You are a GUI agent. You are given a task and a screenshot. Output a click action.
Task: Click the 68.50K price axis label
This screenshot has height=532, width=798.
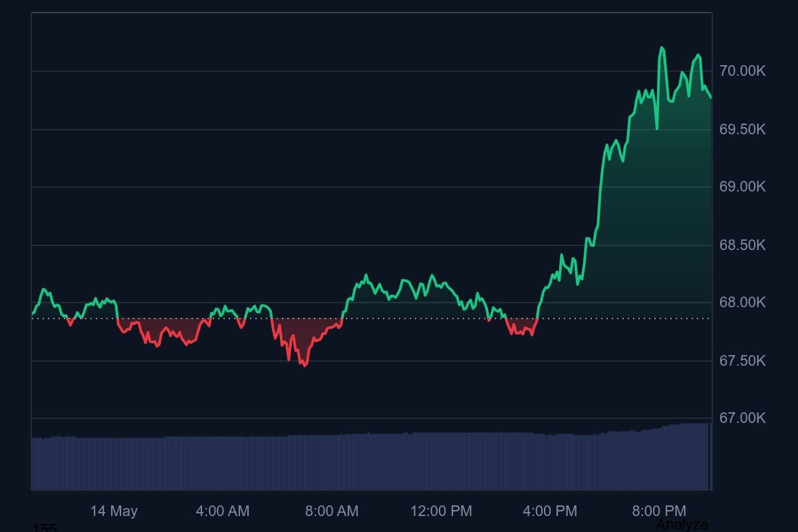pyautogui.click(x=743, y=245)
